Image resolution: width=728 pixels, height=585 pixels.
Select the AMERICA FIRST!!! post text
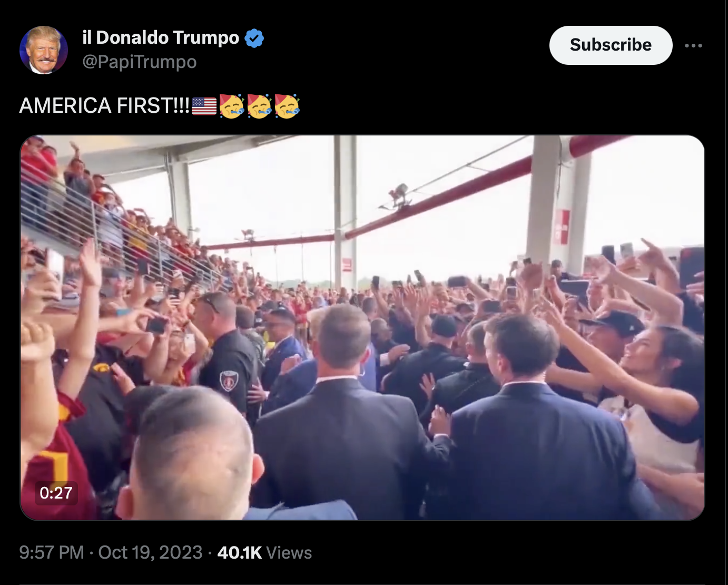click(x=104, y=106)
